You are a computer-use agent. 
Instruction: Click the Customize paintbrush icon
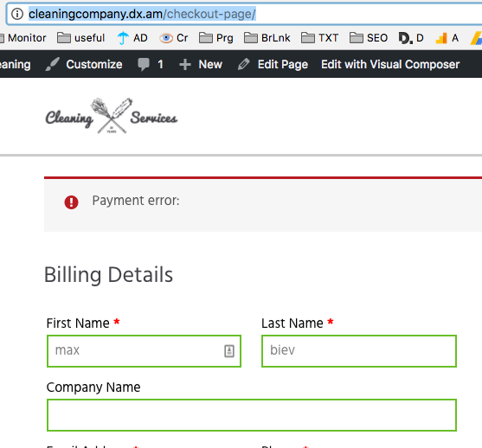pos(52,64)
